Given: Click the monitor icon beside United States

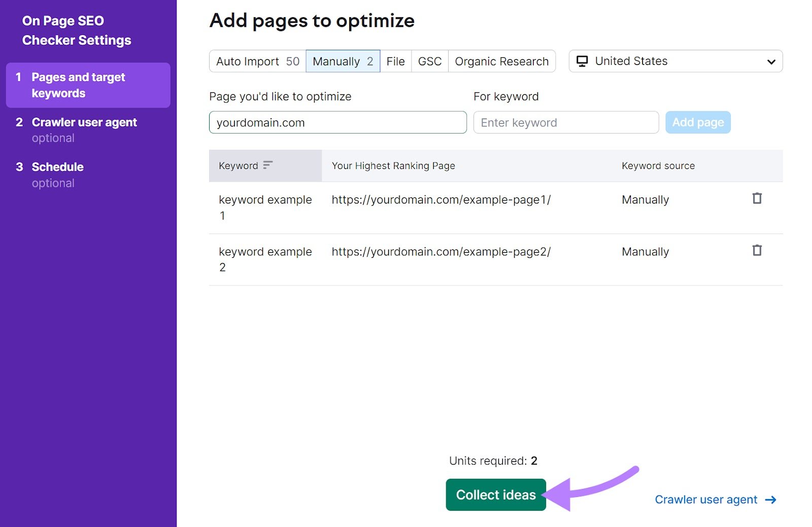Looking at the screenshot, I should [x=582, y=61].
